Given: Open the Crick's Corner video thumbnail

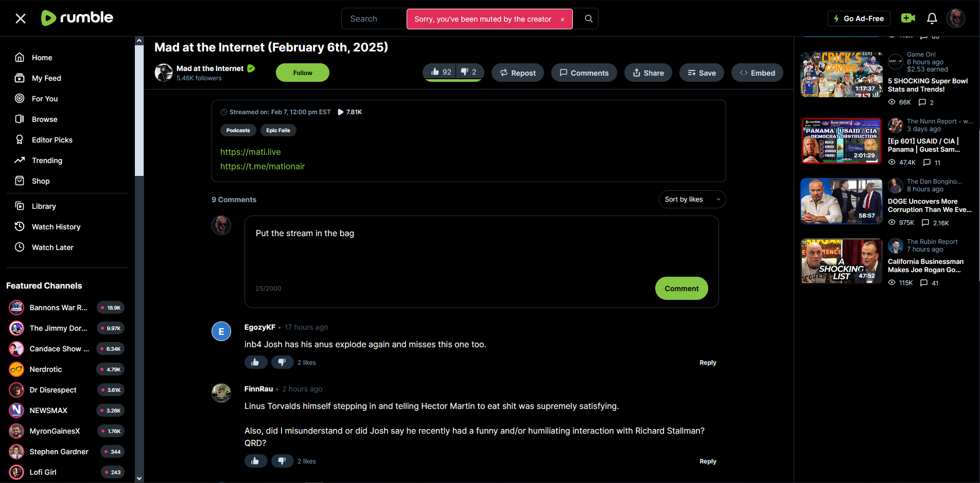Looking at the screenshot, I should (x=841, y=75).
